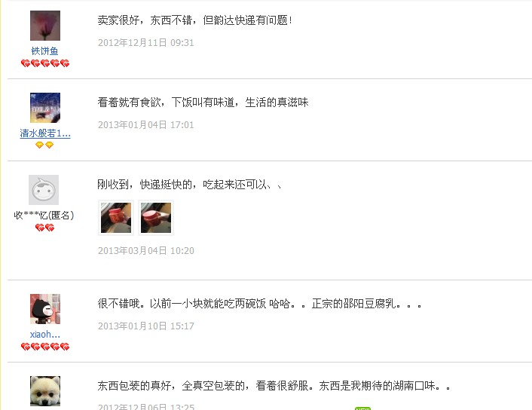Open second red jar review photo

click(x=156, y=218)
